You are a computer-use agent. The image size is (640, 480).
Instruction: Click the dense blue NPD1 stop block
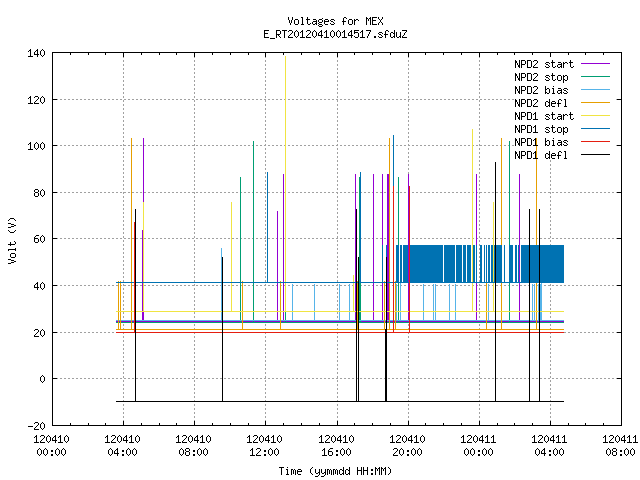pyautogui.click(x=482, y=264)
